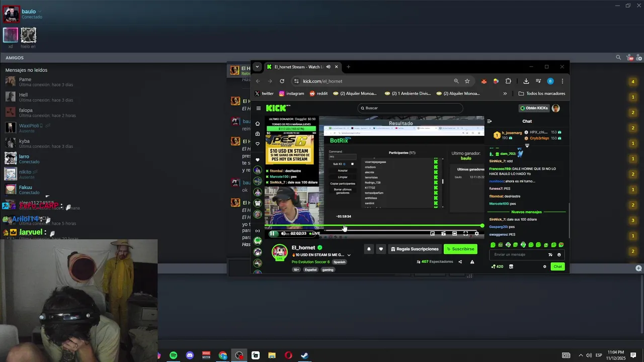Open baulo status dropdown in Steam

tap(40, 12)
